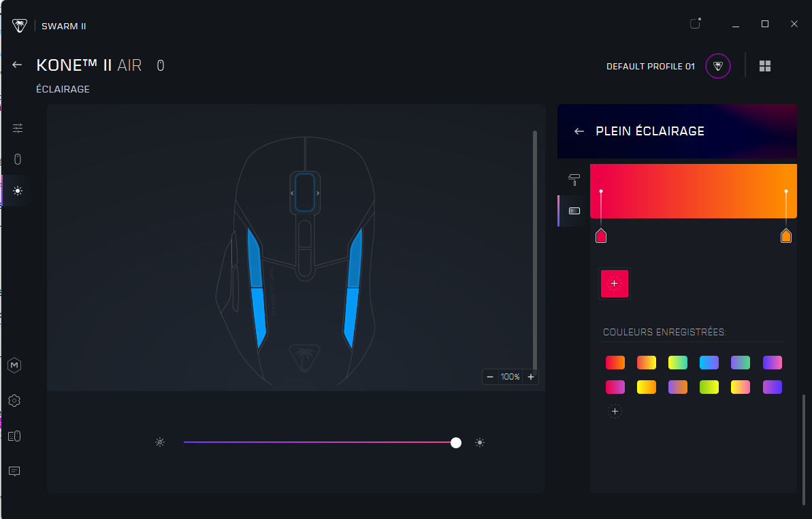Open the lighting settings in the sidebar
This screenshot has width=812, height=519.
click(x=17, y=190)
